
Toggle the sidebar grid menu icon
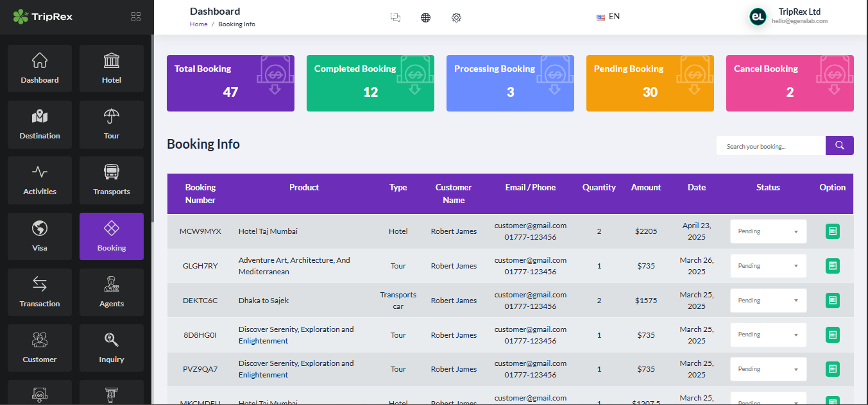point(135,17)
